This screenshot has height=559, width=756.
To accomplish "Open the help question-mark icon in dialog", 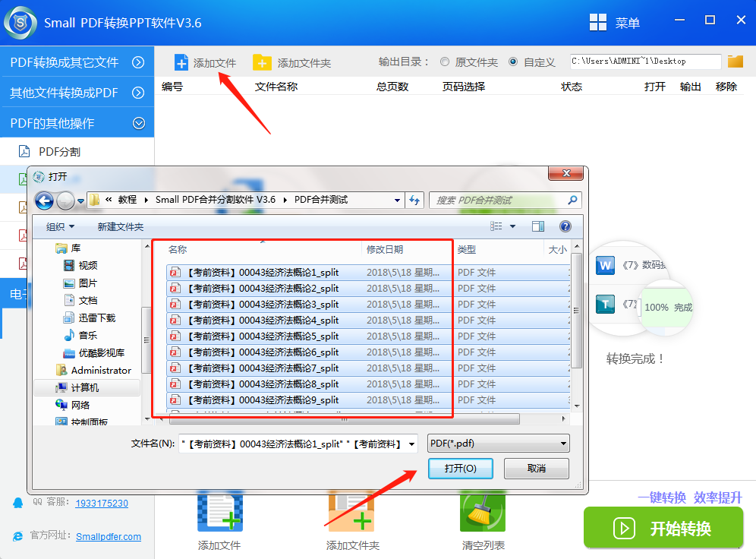I will pos(565,226).
